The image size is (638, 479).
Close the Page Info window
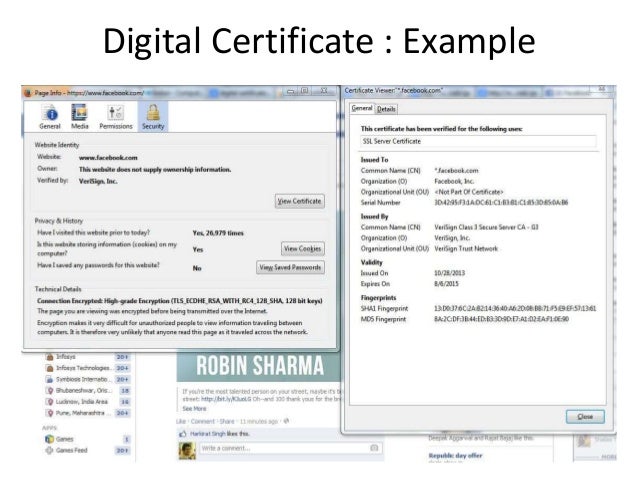(x=324, y=91)
